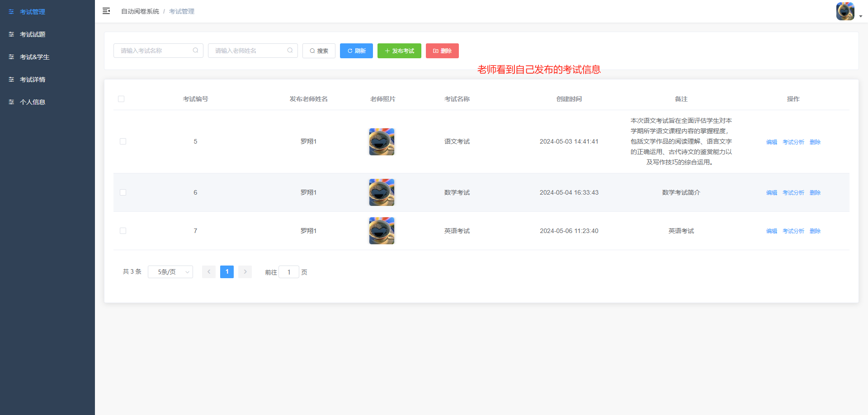
Task: Click the 考试详情 sidebar icon
Action: pos(11,79)
